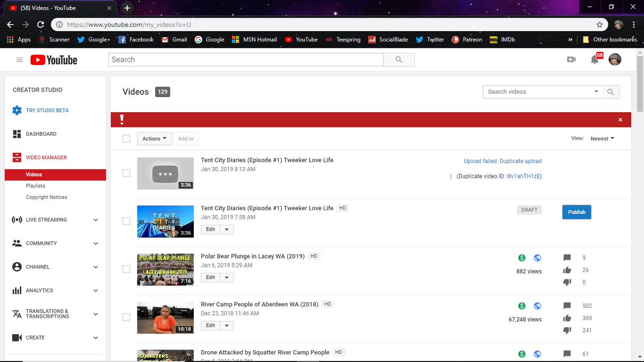
Task: Dismiss the red alert banner with X
Action: point(620,120)
